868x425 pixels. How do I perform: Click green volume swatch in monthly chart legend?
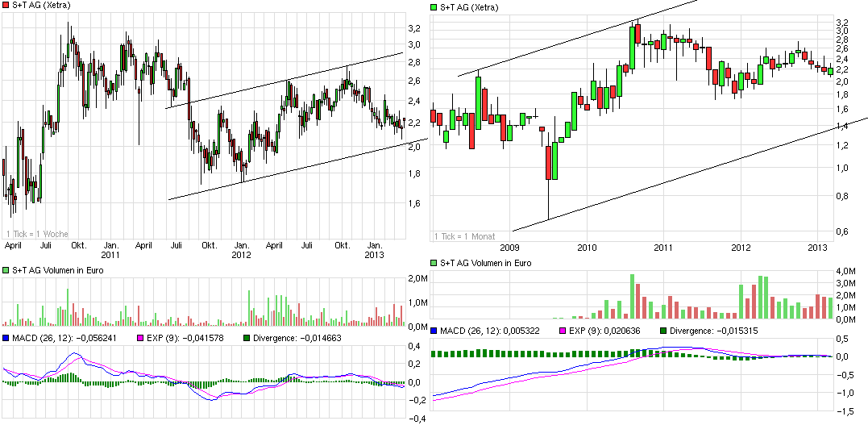(434, 263)
